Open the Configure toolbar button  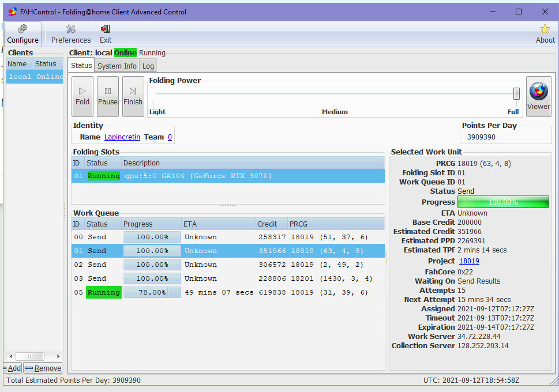(x=23, y=34)
